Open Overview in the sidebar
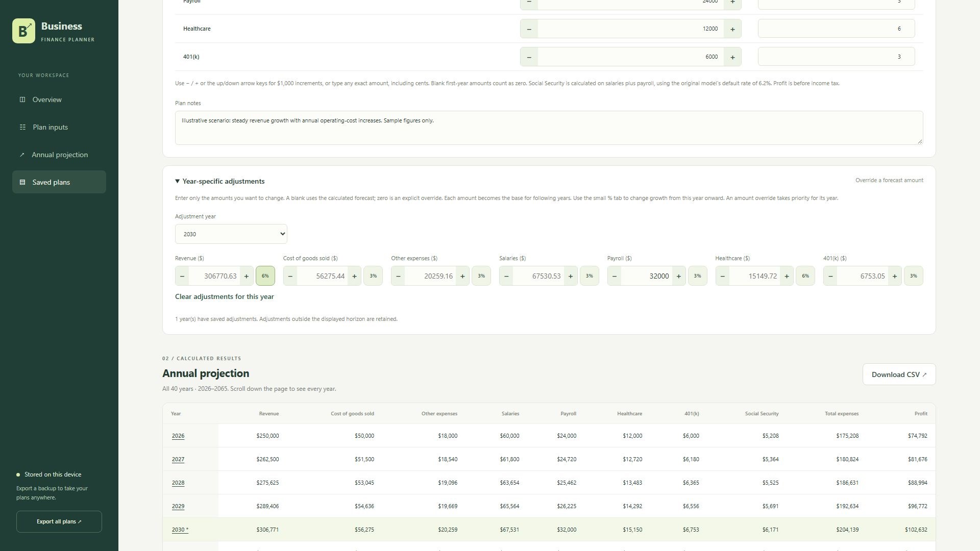The image size is (980, 551). coord(59,99)
